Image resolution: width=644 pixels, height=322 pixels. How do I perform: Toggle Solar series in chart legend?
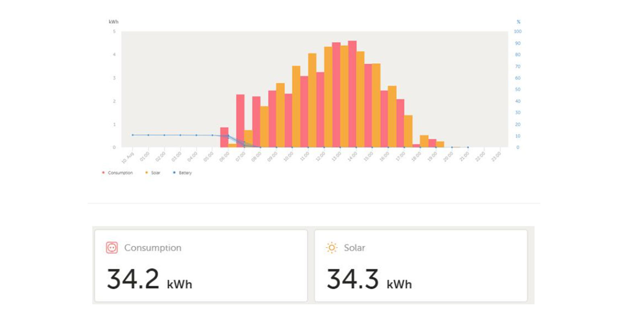tap(153, 173)
